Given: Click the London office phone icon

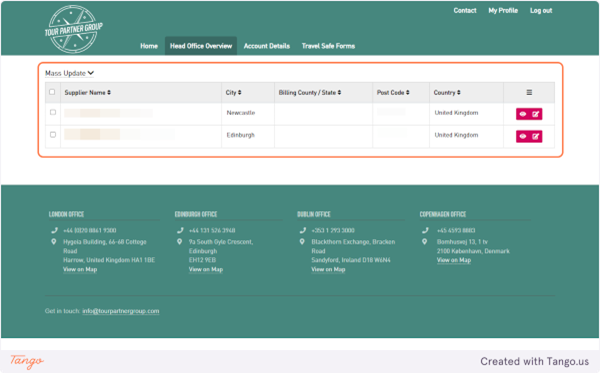Looking at the screenshot, I should [54, 230].
